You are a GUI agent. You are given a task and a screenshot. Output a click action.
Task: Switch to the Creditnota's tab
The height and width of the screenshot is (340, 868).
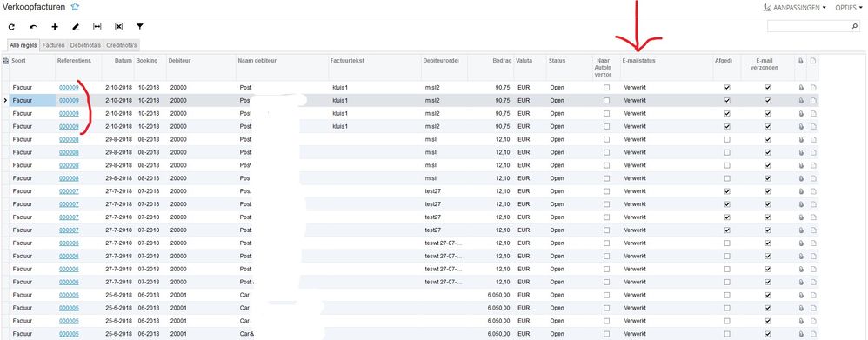point(122,45)
